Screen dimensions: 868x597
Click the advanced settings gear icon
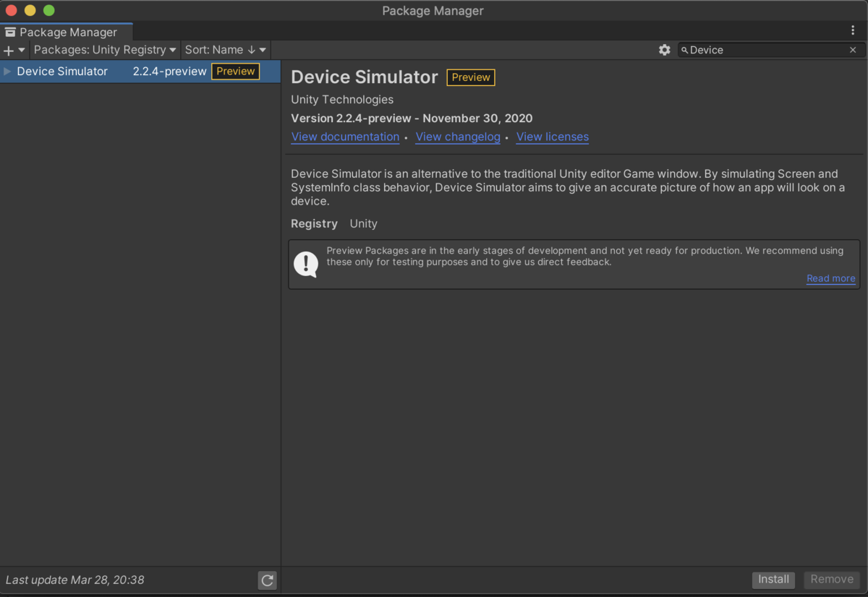(x=665, y=50)
